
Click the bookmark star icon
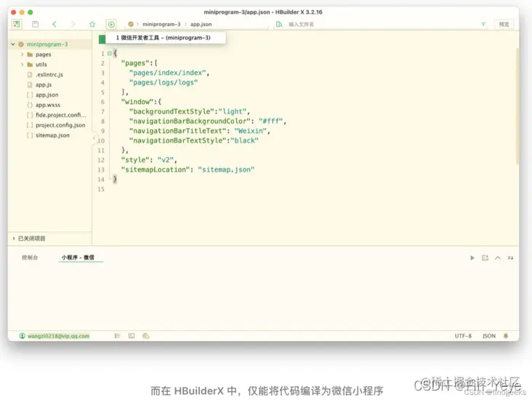click(x=92, y=24)
